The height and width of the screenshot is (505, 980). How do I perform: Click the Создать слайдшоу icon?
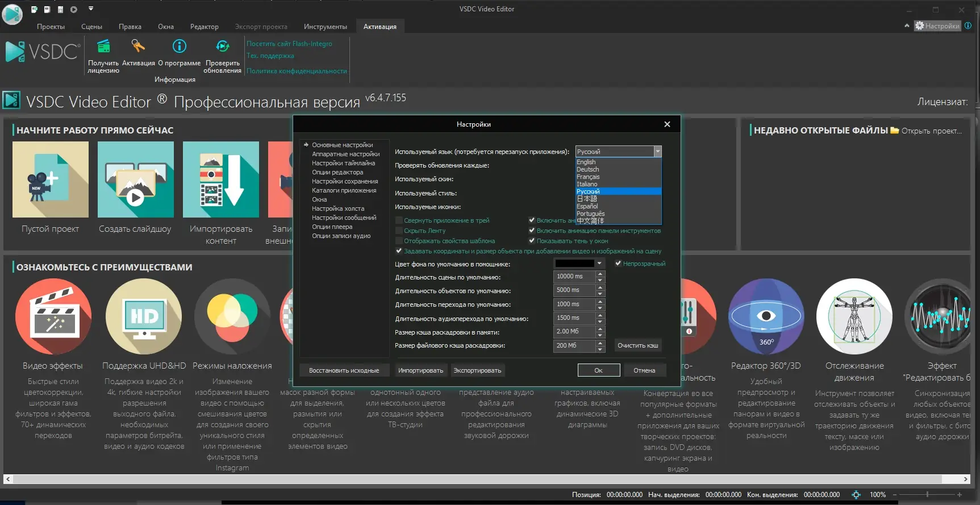pos(136,180)
